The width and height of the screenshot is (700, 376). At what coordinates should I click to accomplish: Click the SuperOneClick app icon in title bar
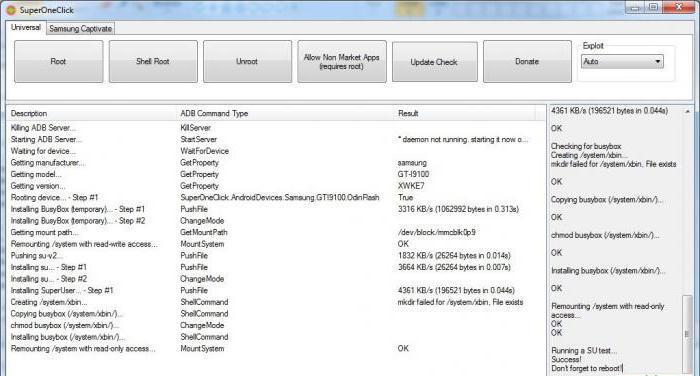click(x=11, y=9)
